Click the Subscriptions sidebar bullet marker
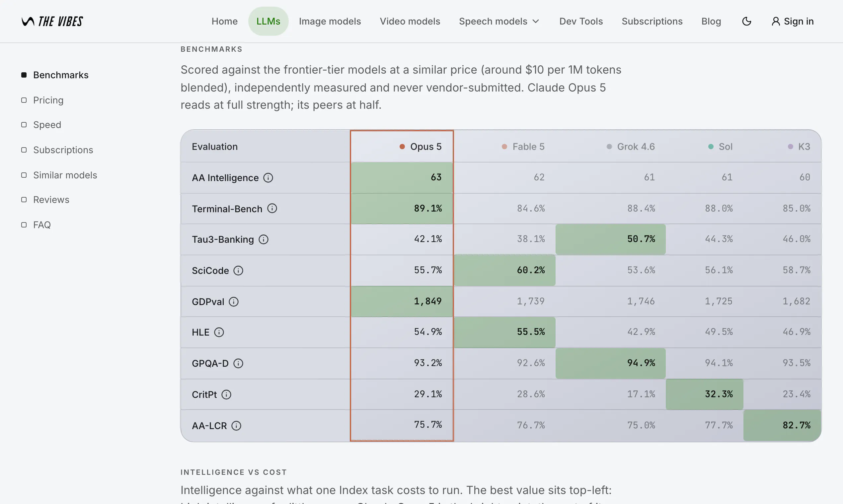This screenshot has height=504, width=843. 24,150
